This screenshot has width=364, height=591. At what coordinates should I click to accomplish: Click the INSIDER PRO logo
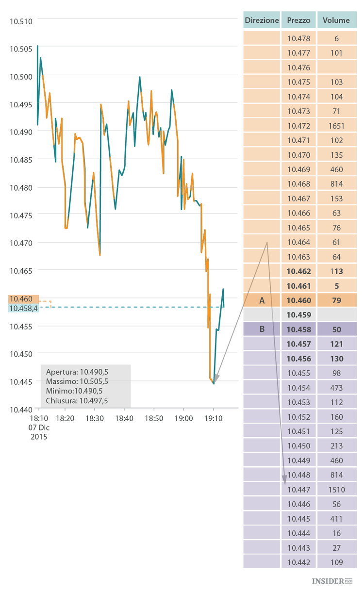point(331,580)
